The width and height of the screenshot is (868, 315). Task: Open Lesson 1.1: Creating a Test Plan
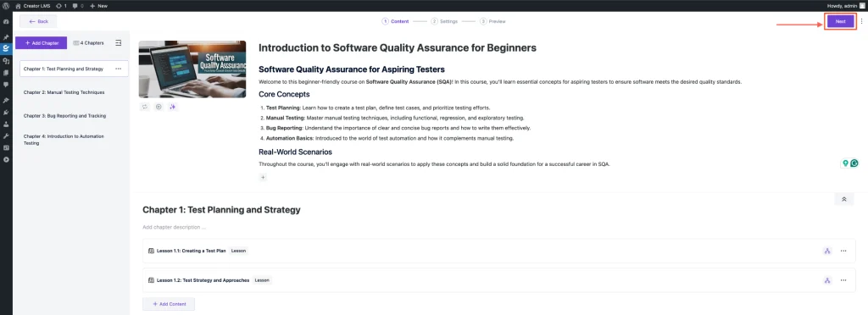[x=498, y=251]
